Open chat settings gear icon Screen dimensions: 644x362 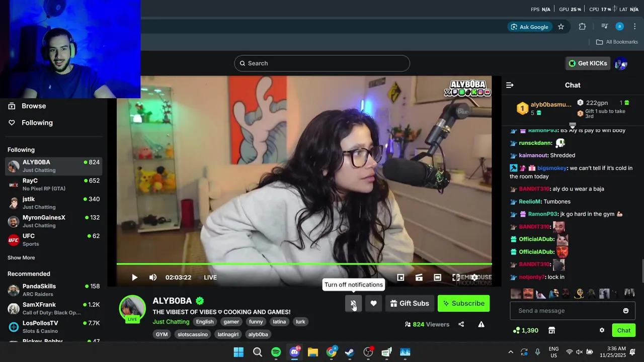click(x=602, y=330)
